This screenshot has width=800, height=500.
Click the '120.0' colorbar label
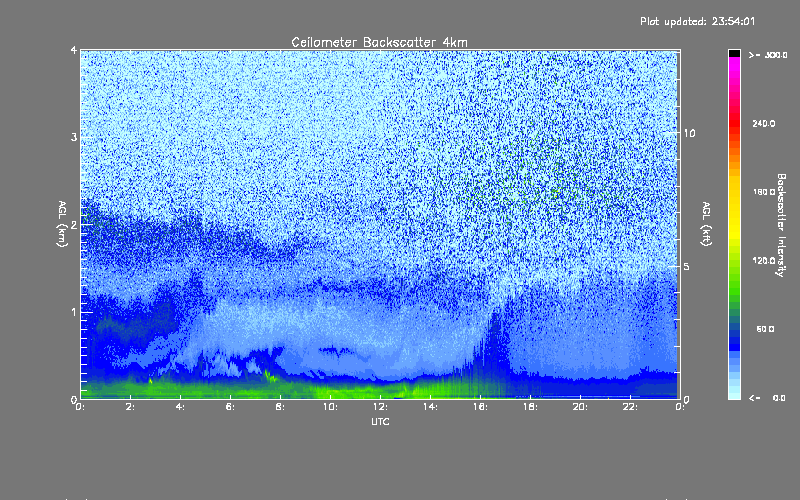coord(764,260)
